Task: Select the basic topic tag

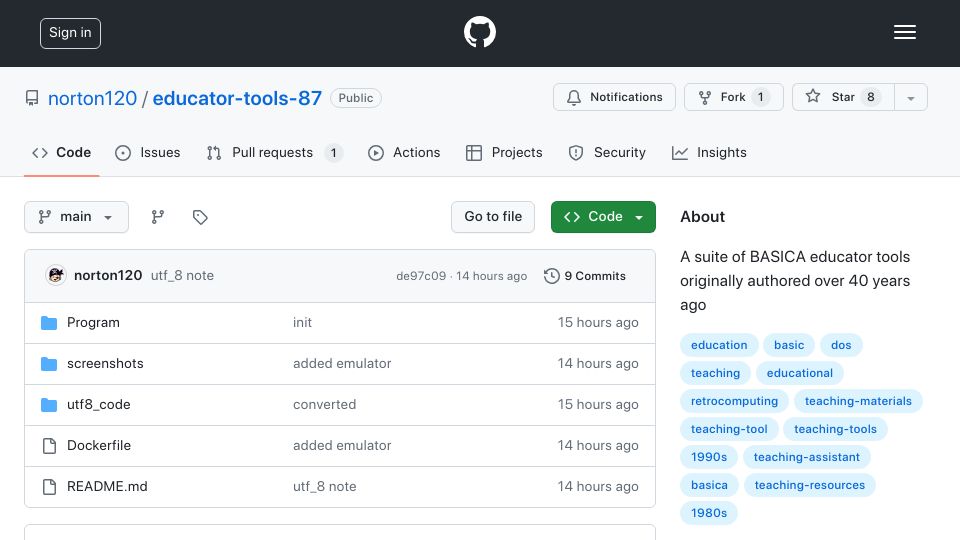Action: coord(789,345)
